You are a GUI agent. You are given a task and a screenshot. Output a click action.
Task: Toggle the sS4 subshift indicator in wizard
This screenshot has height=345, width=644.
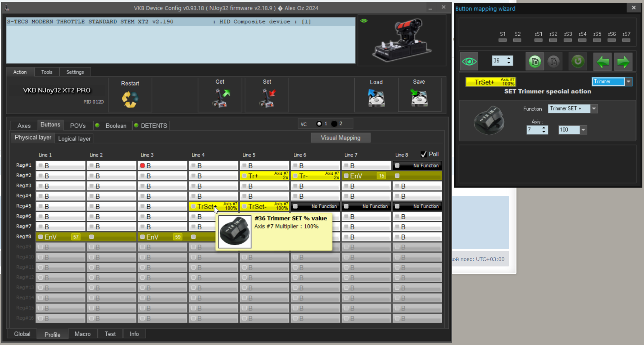tap(583, 40)
